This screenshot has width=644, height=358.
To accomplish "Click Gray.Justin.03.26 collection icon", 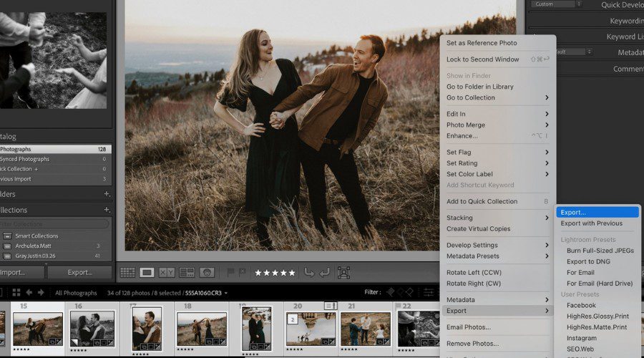I will (7, 256).
